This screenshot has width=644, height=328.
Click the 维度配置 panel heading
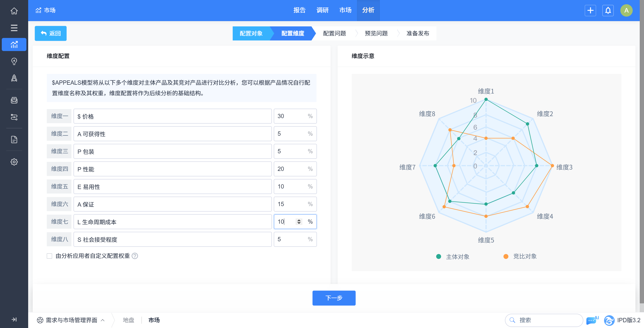pyautogui.click(x=58, y=56)
